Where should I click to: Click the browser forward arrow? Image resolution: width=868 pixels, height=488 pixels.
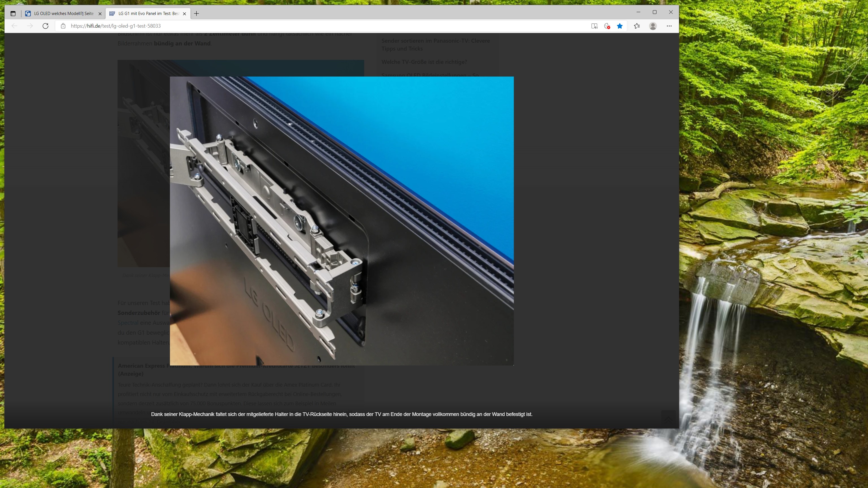(x=30, y=26)
